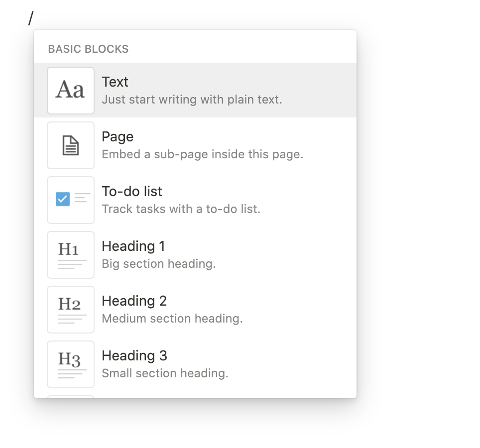Click the H1 heading icon
480x448 pixels.
coord(71,255)
